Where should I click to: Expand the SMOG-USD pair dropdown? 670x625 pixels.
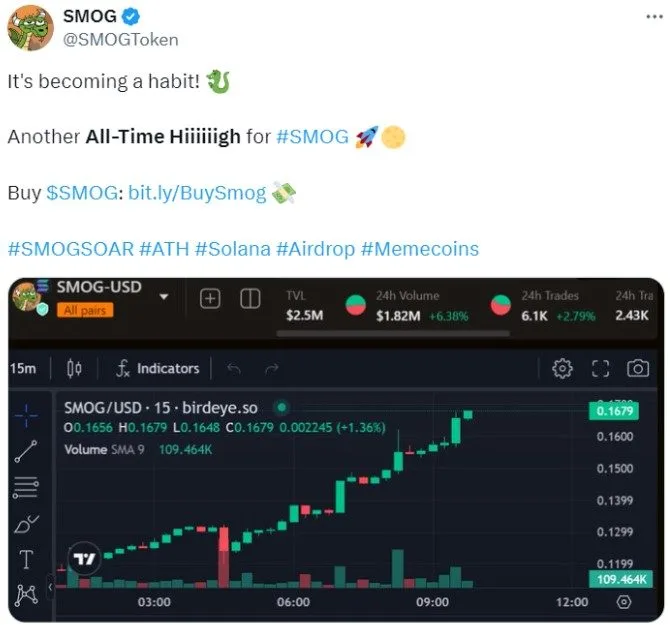(163, 297)
